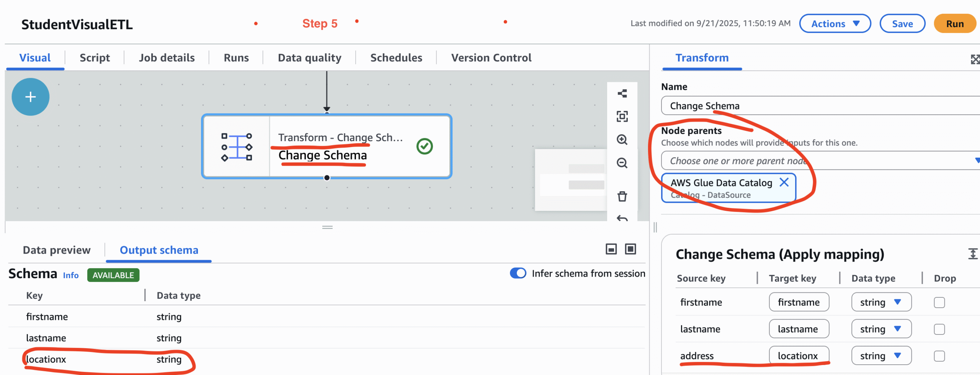980x375 pixels.
Task: Click the Save button
Action: (902, 24)
